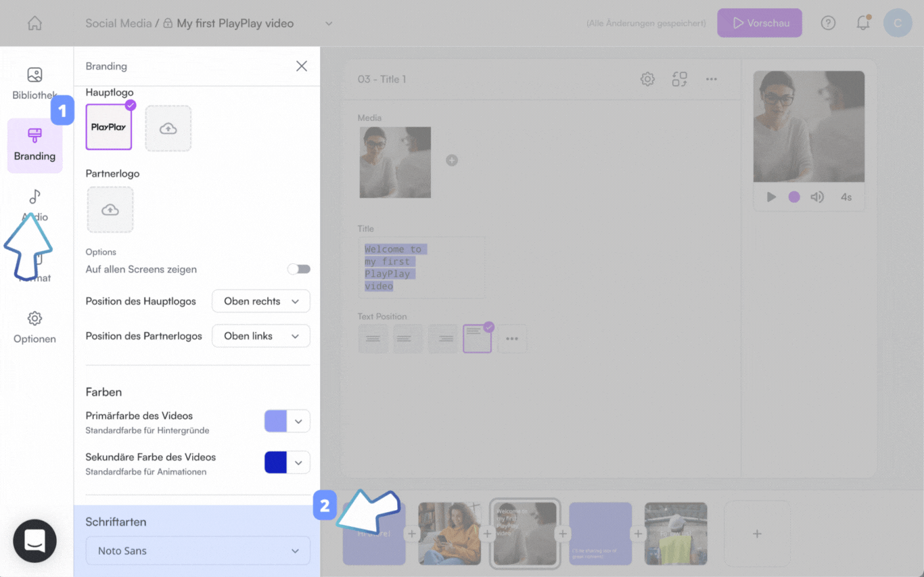Open the user avatar menu
Screen dimensions: 924x577
tap(898, 23)
